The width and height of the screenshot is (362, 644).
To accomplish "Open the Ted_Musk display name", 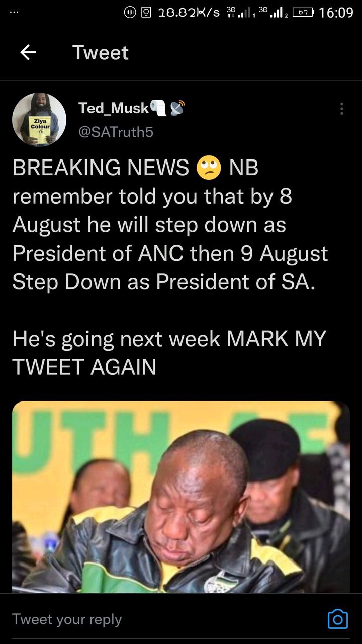I will 114,108.
